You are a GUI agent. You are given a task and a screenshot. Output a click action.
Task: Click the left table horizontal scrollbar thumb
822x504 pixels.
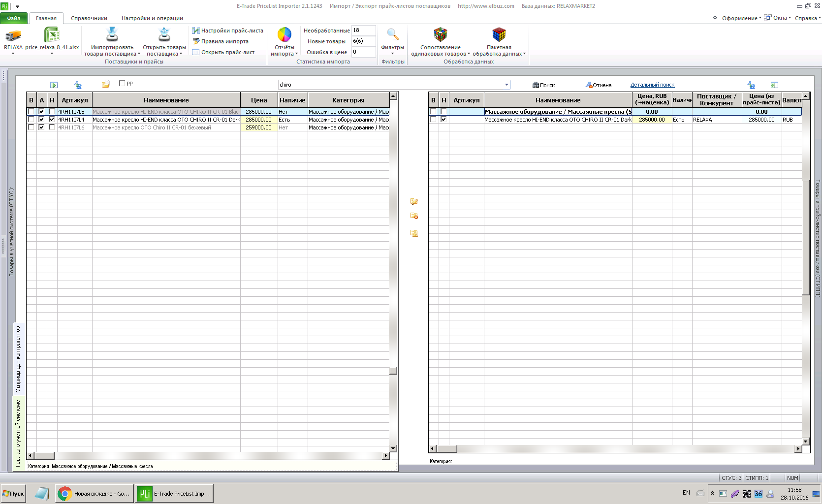(44, 456)
